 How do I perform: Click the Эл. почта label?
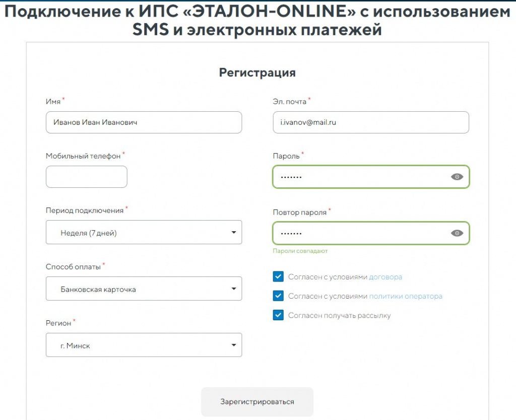[290, 102]
